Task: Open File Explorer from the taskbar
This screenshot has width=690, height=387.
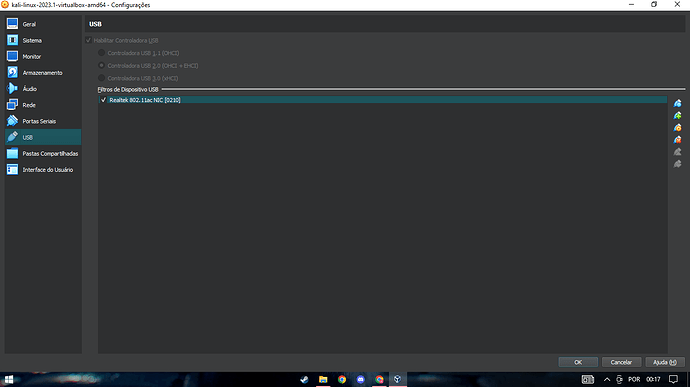Action: tap(323, 379)
